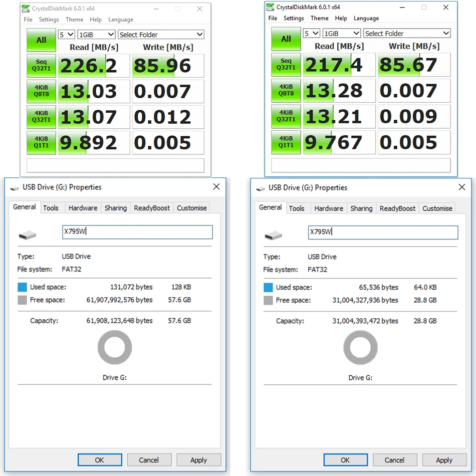Click USB drive icon beside right label field
Screen dimensions: 476x476
pos(273,235)
